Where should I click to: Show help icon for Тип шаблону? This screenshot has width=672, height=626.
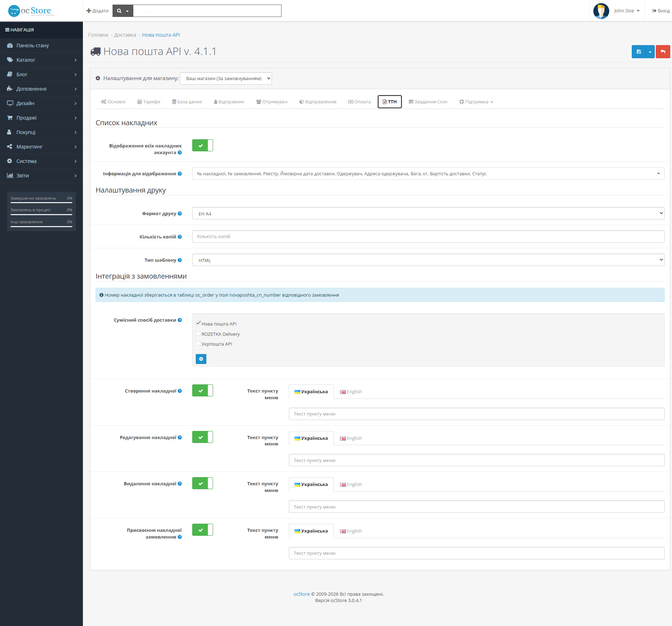pyautogui.click(x=180, y=260)
